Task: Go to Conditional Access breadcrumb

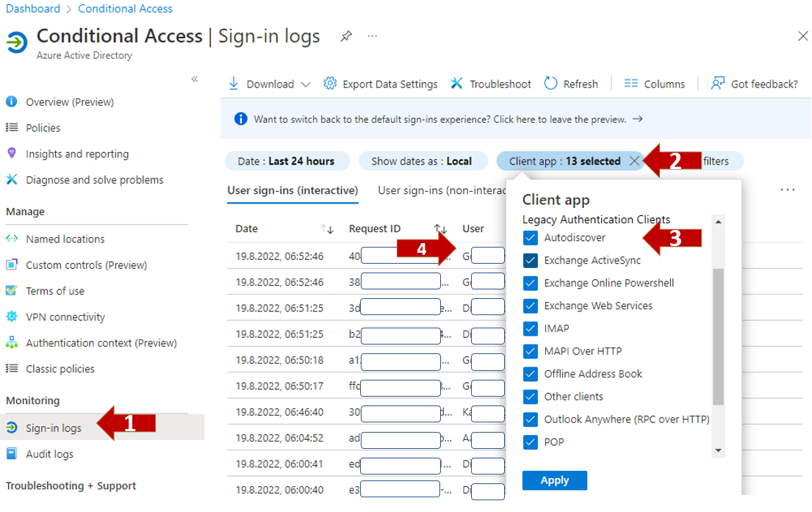Action: coord(126,9)
